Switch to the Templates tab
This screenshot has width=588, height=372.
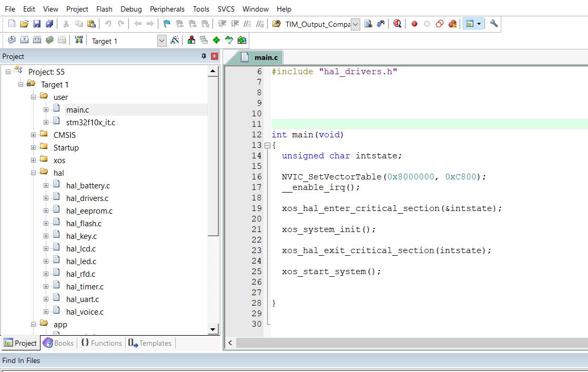pos(149,343)
